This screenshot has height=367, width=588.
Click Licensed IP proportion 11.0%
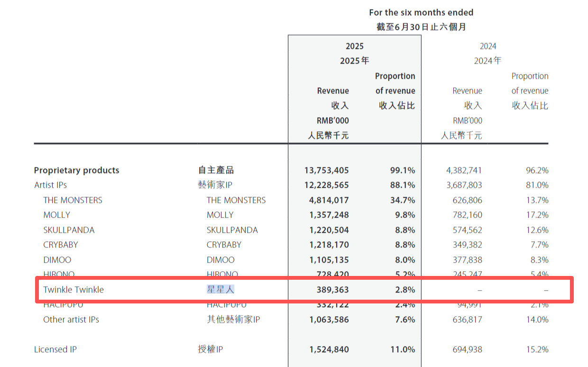coord(403,349)
